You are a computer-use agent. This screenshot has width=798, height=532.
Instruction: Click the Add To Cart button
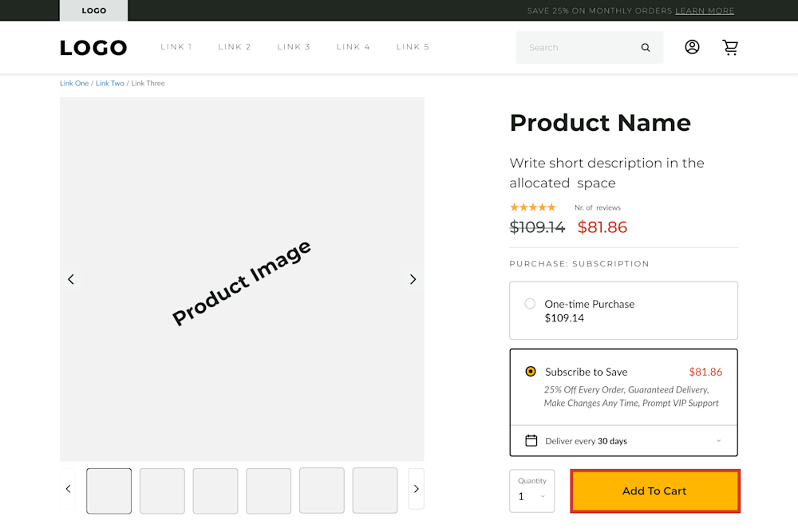(654, 491)
